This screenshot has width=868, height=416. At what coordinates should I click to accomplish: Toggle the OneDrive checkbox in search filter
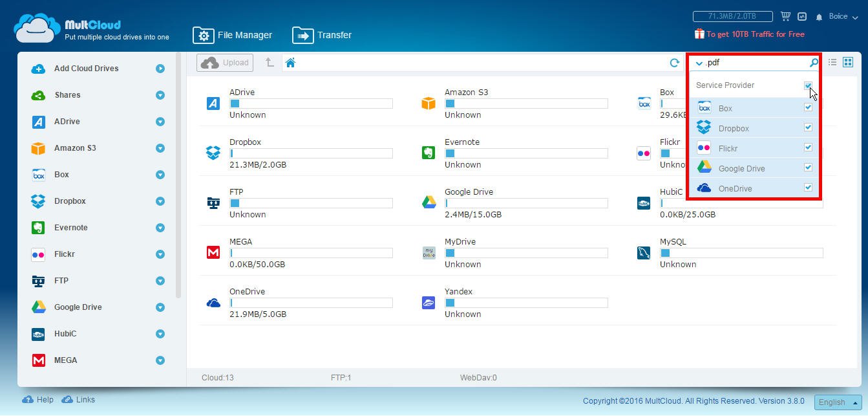point(808,188)
